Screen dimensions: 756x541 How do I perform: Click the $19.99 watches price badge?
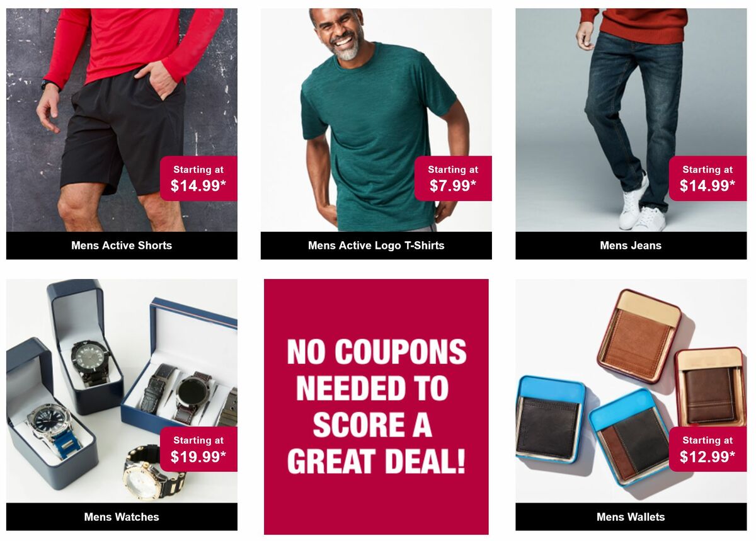[198, 449]
